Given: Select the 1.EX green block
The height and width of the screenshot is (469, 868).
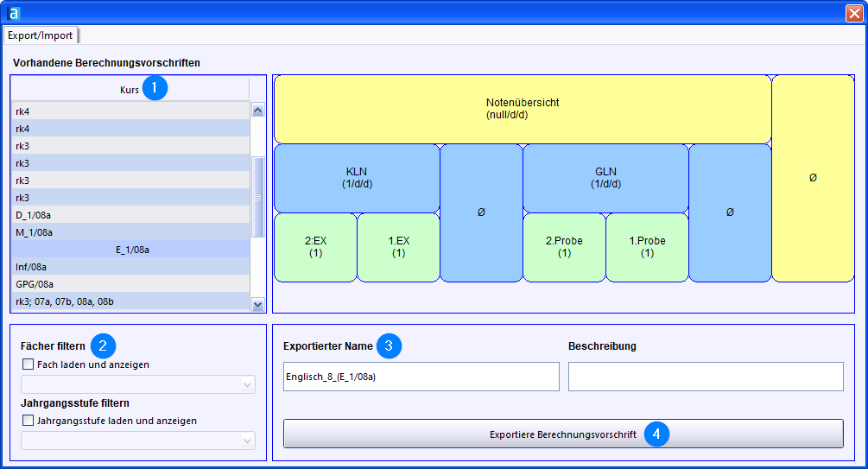Looking at the screenshot, I should (398, 248).
